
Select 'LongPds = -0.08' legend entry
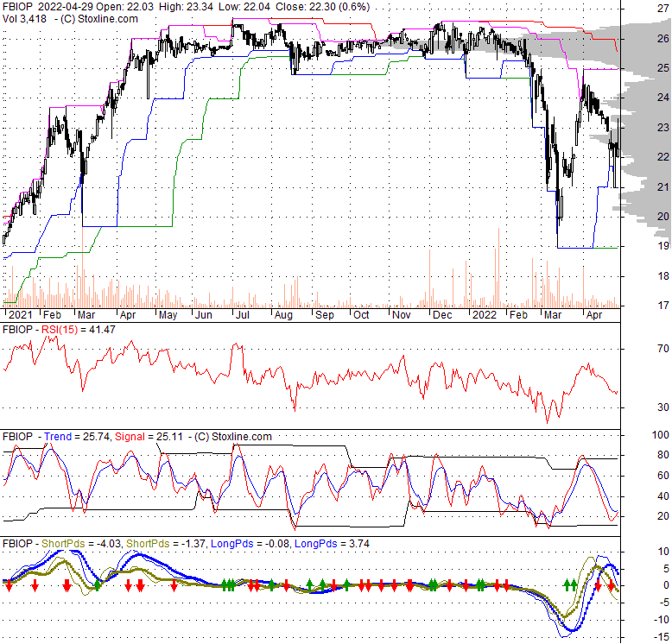coord(250,543)
